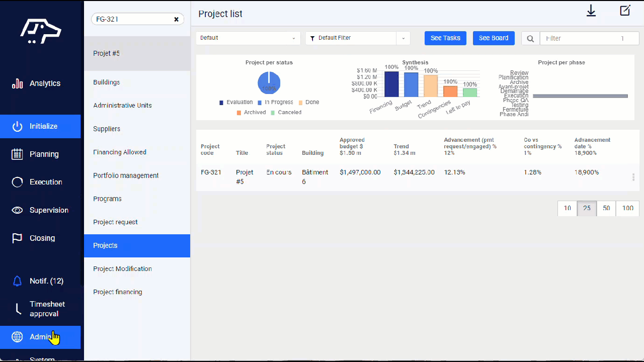Screen dimensions: 644x362
Task: Click the Notifications bell icon
Action: coord(17,281)
